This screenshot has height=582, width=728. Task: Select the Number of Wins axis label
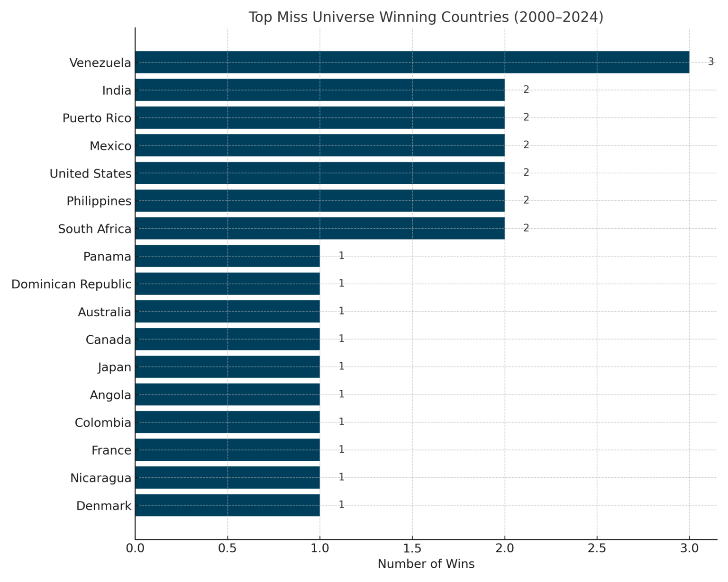[426, 564]
